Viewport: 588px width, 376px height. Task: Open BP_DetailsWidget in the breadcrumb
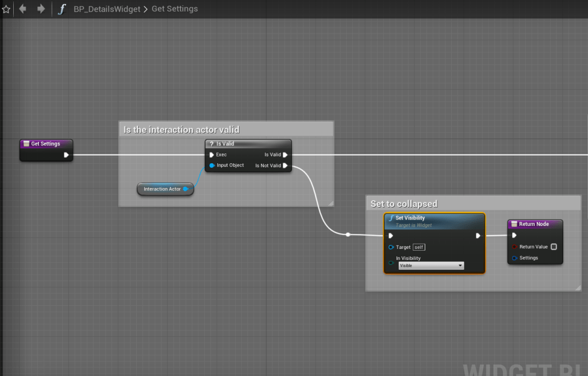point(106,9)
